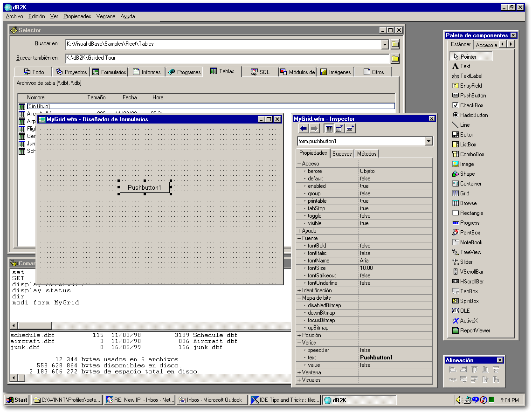Pick the Text component

click(x=462, y=66)
